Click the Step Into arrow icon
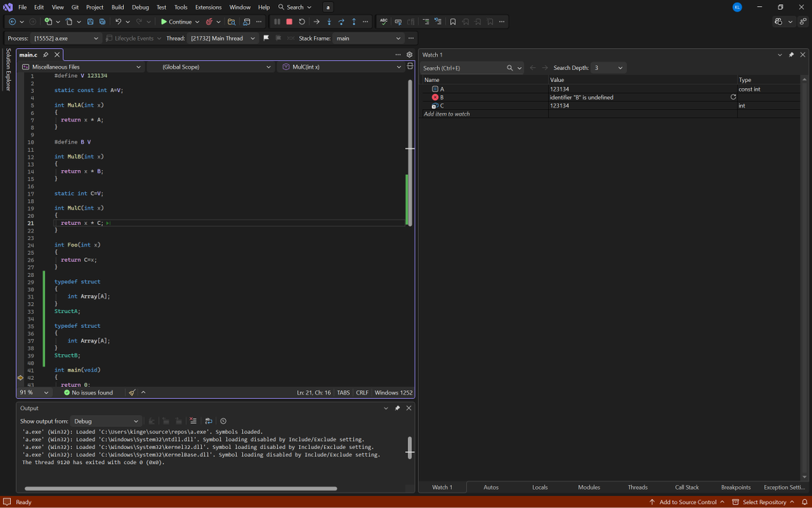Screen dimensions: 812x508 point(329,22)
